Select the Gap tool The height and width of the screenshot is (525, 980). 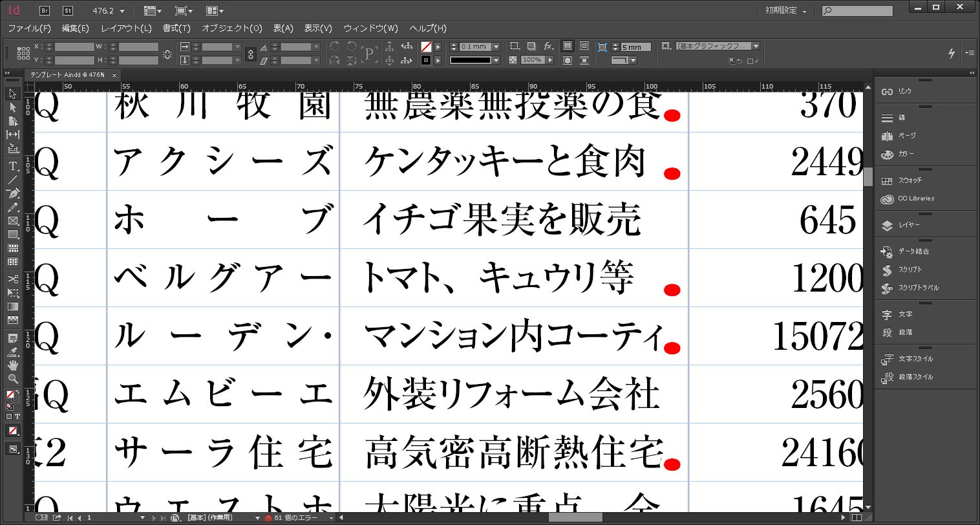click(x=13, y=134)
